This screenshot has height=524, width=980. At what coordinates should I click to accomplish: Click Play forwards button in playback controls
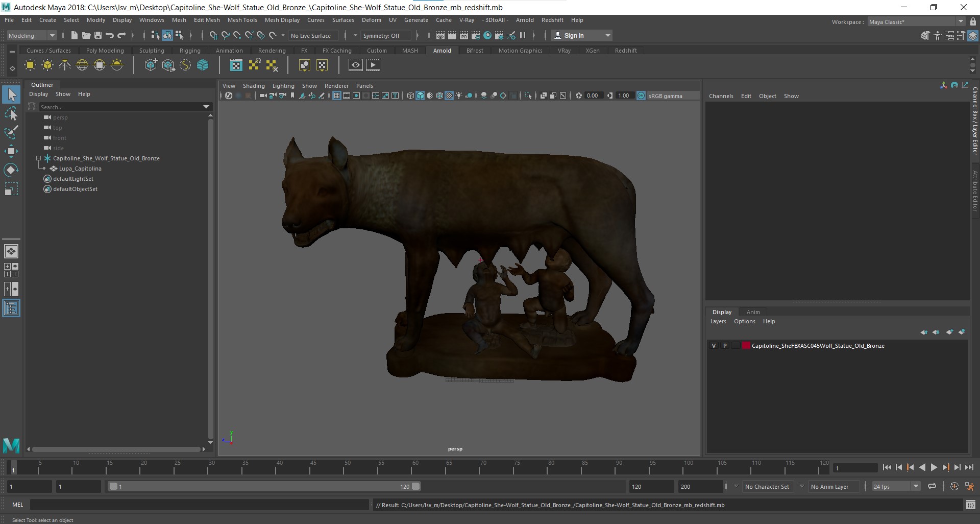[x=934, y=467]
